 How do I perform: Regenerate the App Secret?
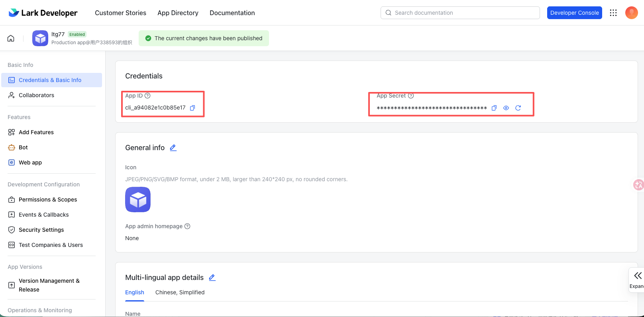pos(518,108)
